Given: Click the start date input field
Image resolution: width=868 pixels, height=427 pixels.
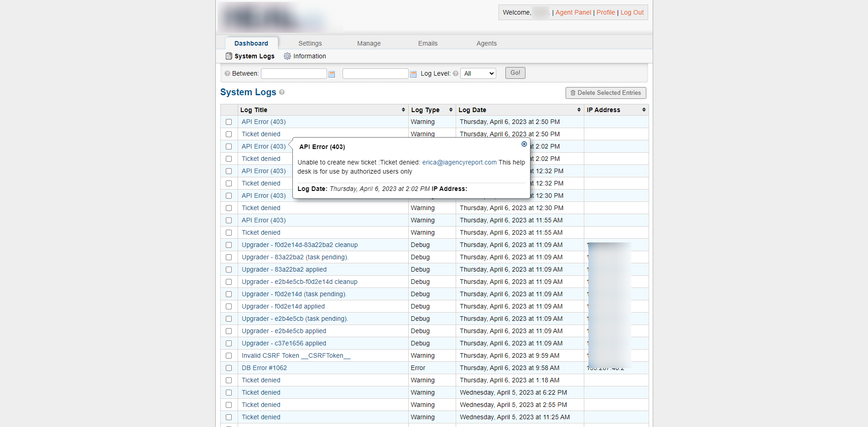Looking at the screenshot, I should 294,73.
